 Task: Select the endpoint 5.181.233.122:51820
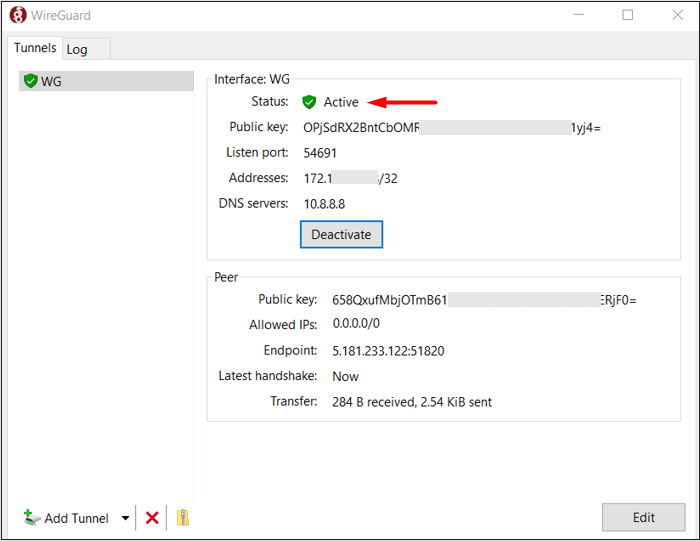tap(388, 351)
